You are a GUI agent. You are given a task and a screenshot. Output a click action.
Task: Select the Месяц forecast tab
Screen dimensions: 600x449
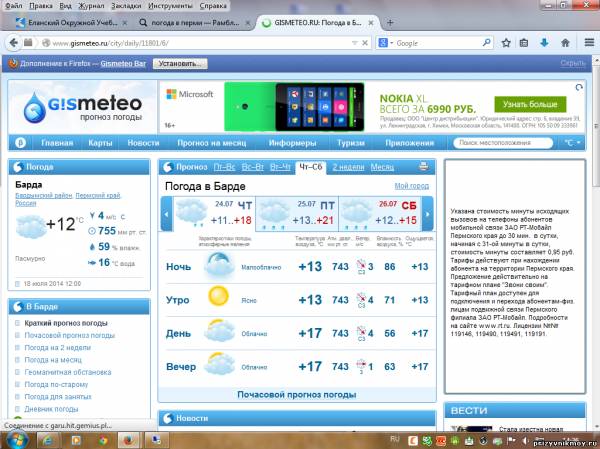pyautogui.click(x=382, y=167)
